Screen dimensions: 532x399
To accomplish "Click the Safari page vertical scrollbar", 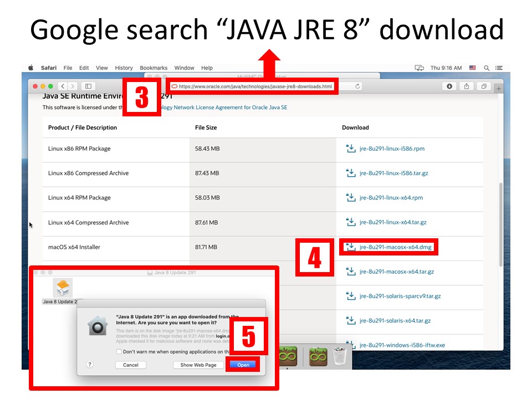I will (500, 224).
